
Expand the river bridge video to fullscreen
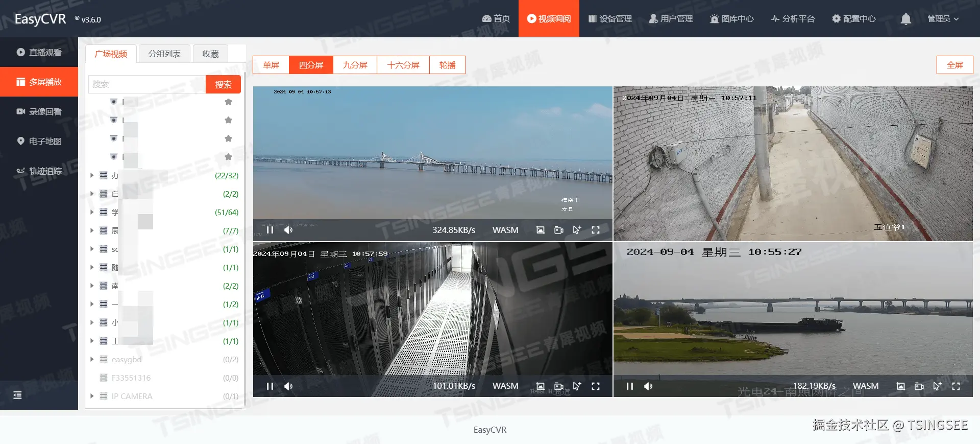[956, 386]
